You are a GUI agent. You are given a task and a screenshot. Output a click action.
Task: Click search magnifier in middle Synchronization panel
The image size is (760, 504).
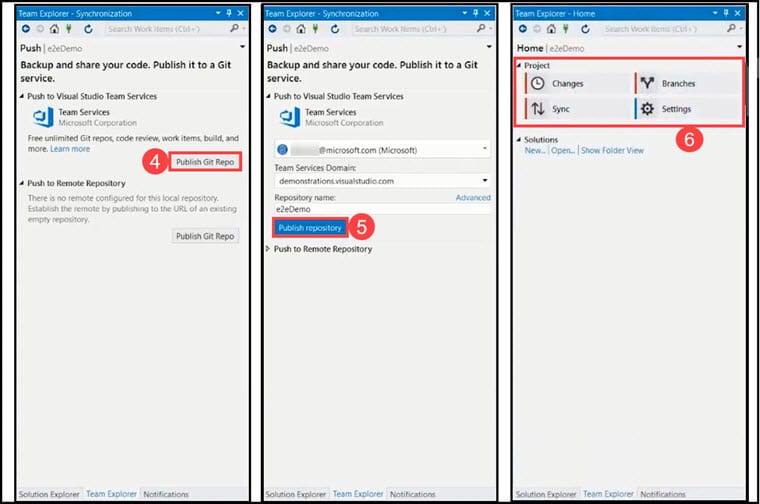click(x=481, y=29)
